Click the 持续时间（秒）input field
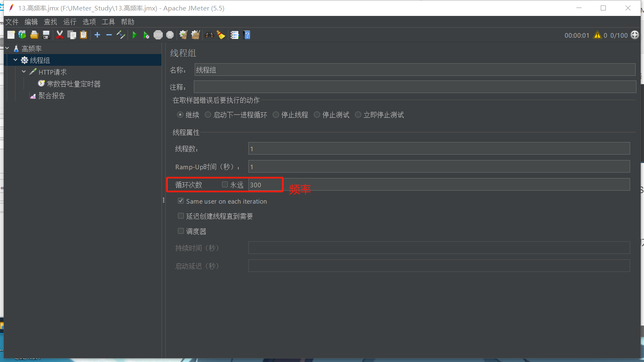Viewport: 644px width, 362px height. [439, 248]
